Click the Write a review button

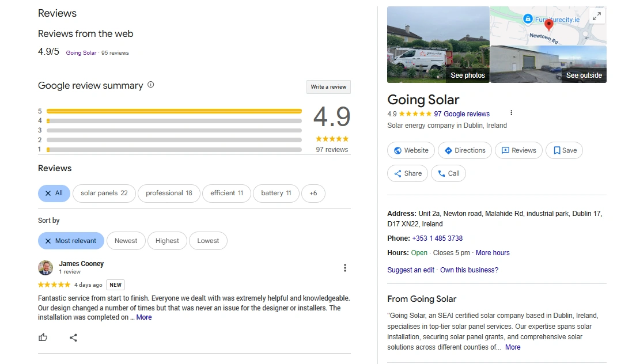(x=328, y=87)
